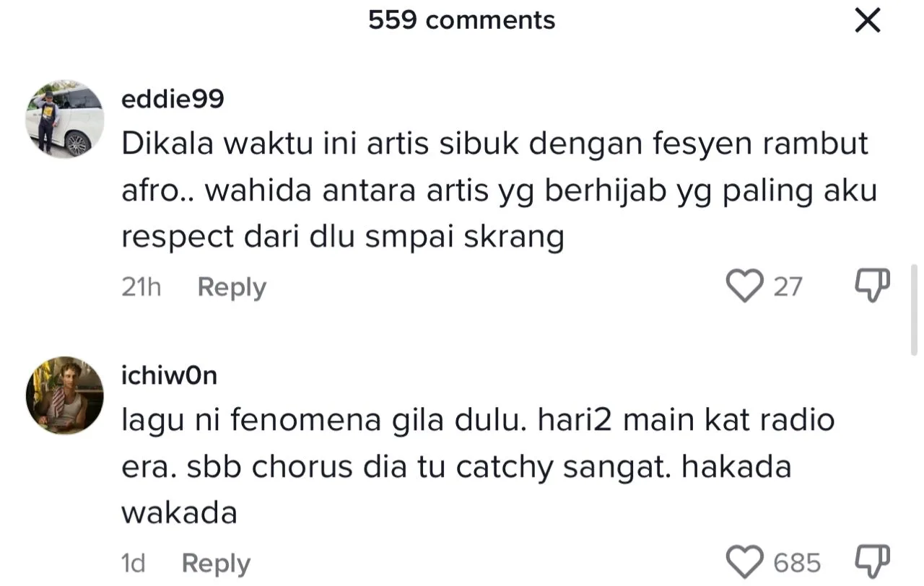
Task: Click the comments panel scrollbar thumb
Action: pyautogui.click(x=914, y=310)
